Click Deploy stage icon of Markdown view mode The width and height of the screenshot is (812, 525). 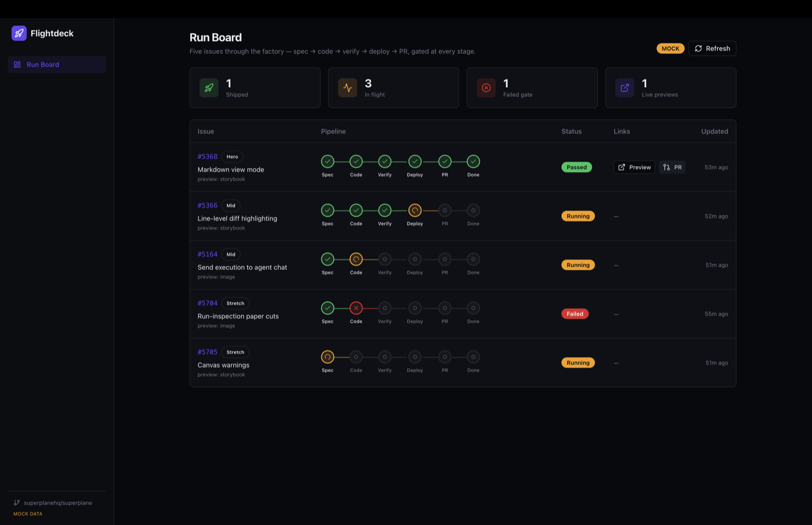pyautogui.click(x=415, y=161)
